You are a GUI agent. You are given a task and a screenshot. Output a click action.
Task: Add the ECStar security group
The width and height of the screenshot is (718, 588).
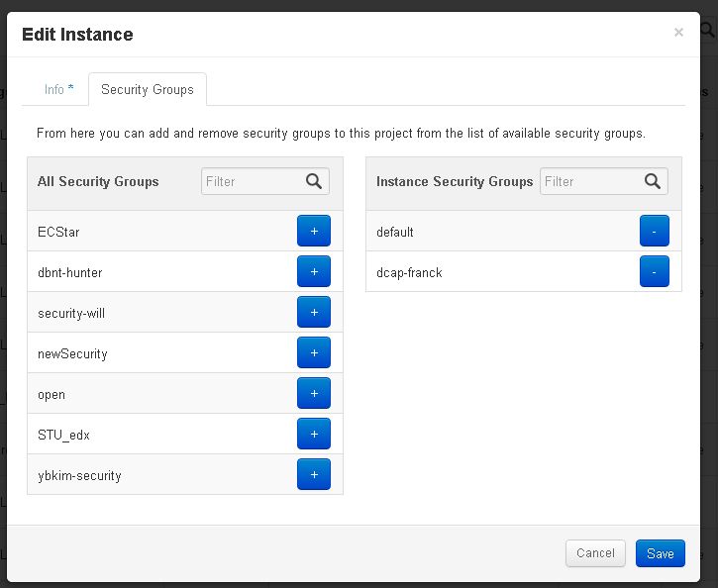tap(314, 231)
